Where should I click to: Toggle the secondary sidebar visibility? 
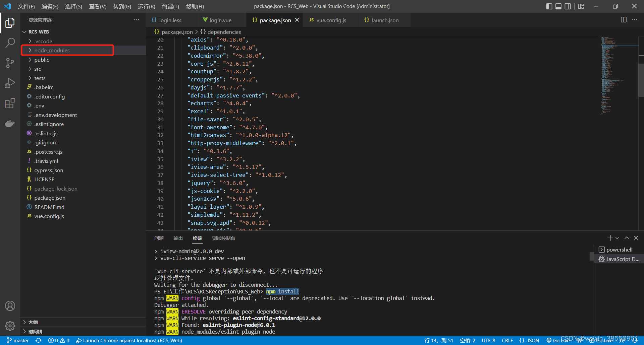568,6
